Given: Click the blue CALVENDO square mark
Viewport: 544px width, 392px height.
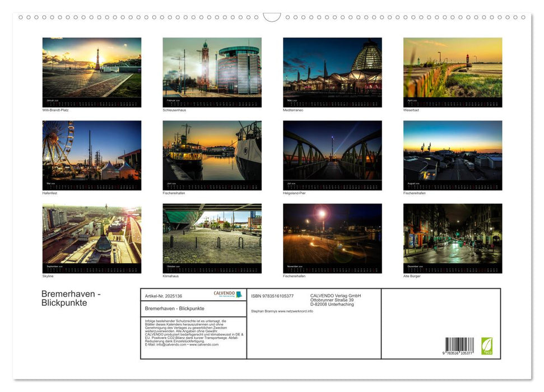Looking at the screenshot, I should [238, 294].
